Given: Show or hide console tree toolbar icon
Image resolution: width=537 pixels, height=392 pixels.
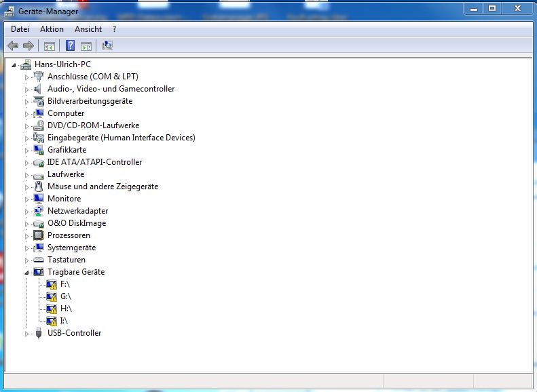Looking at the screenshot, I should (x=50, y=46).
